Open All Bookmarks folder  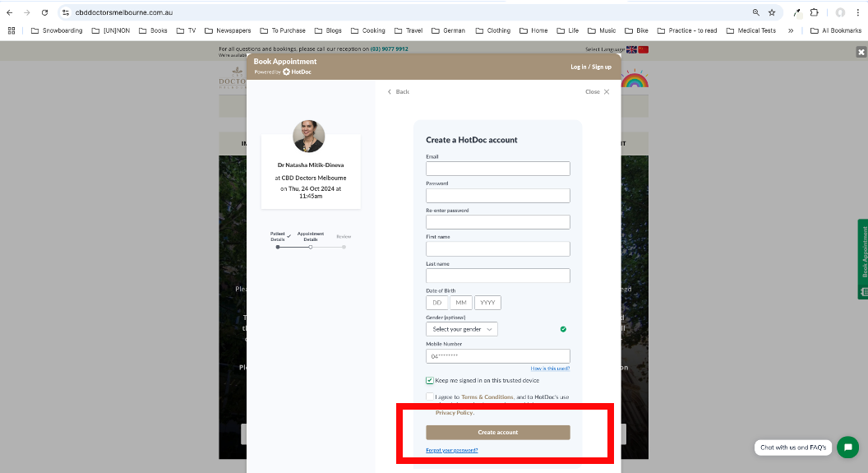tap(836, 30)
